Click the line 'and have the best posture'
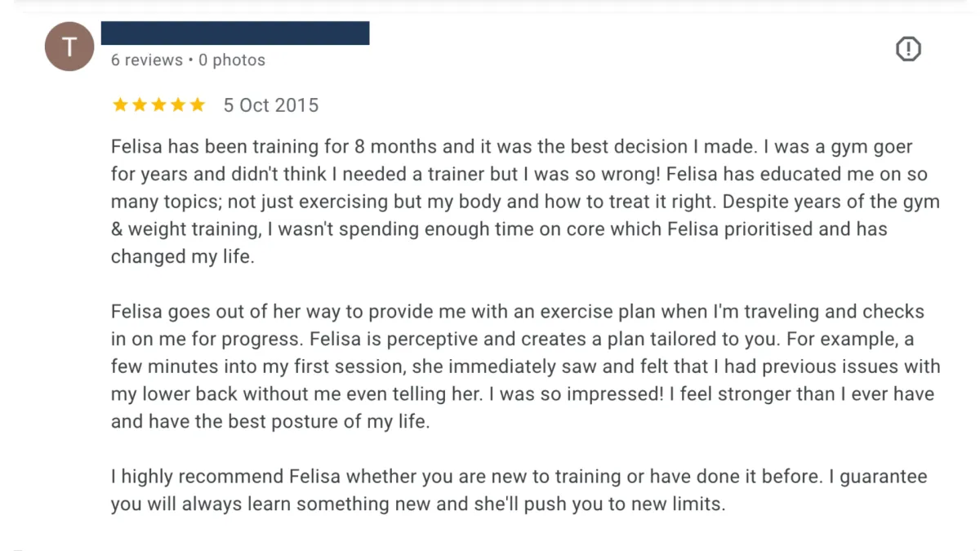The width and height of the screenshot is (980, 551). pyautogui.click(x=269, y=422)
